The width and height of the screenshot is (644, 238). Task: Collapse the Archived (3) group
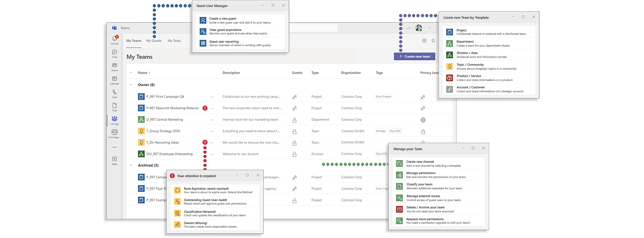[131, 165]
